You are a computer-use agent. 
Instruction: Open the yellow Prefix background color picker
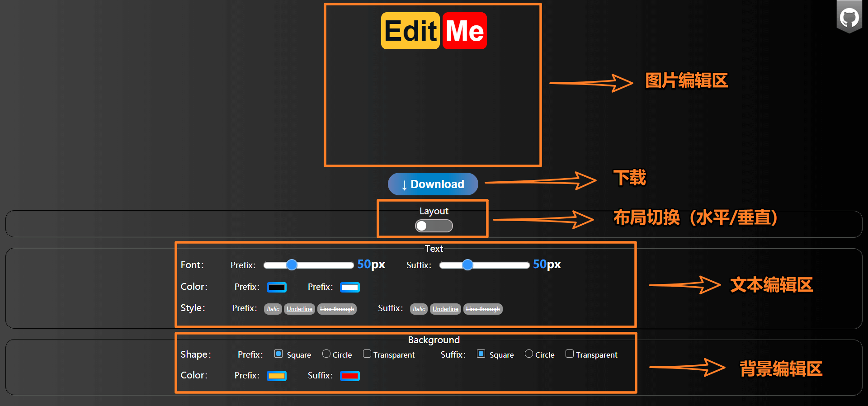pyautogui.click(x=277, y=376)
